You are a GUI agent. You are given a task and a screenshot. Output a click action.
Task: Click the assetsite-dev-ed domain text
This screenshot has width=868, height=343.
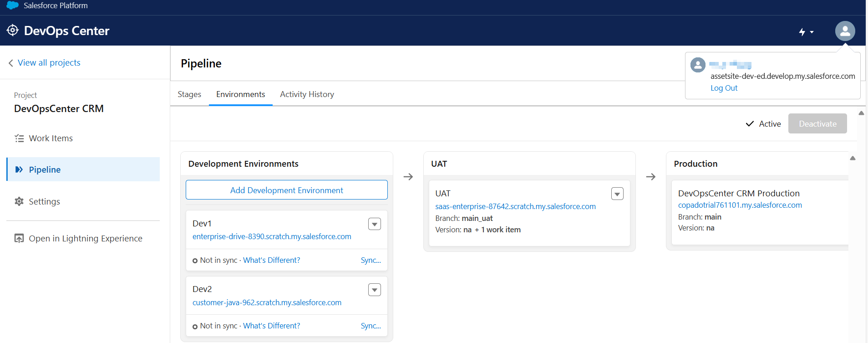[783, 76]
